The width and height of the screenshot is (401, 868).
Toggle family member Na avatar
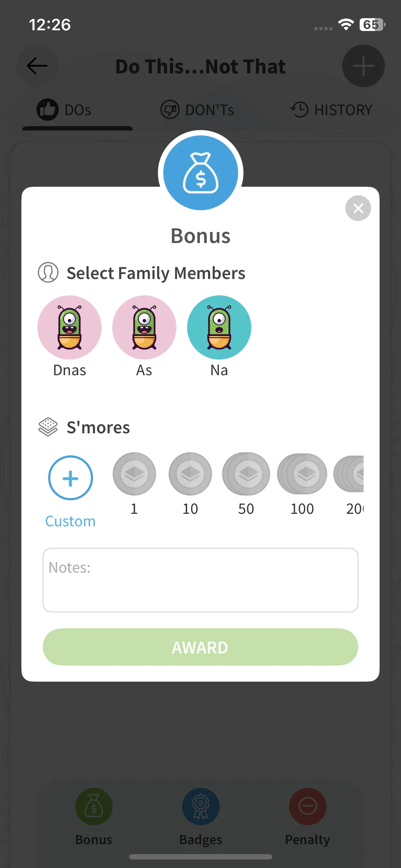pos(219,327)
